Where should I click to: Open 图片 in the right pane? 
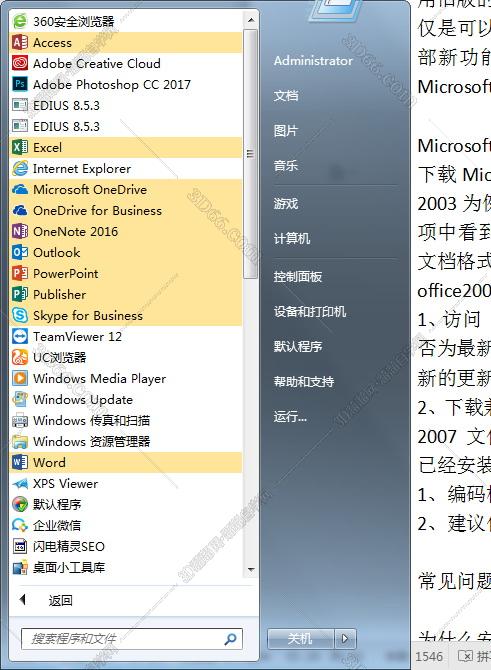pos(286,130)
